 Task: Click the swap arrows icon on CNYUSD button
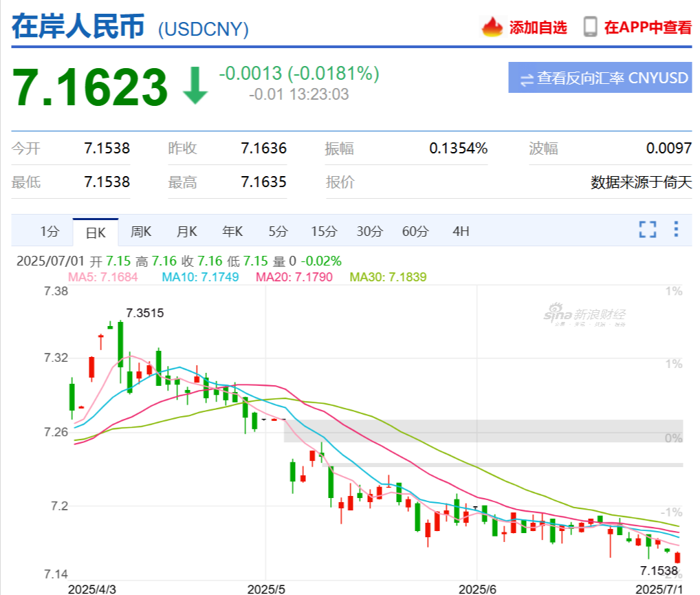tap(527, 79)
